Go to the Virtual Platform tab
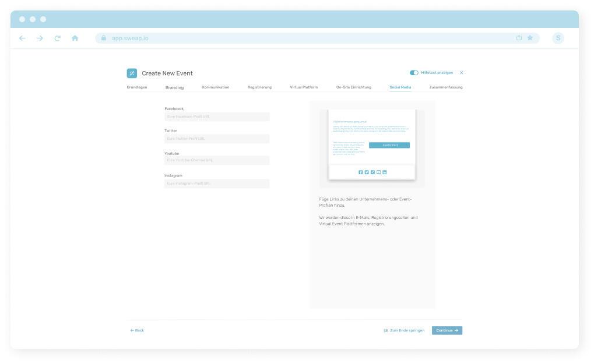Viewport: 594px width, 364px height. click(304, 87)
